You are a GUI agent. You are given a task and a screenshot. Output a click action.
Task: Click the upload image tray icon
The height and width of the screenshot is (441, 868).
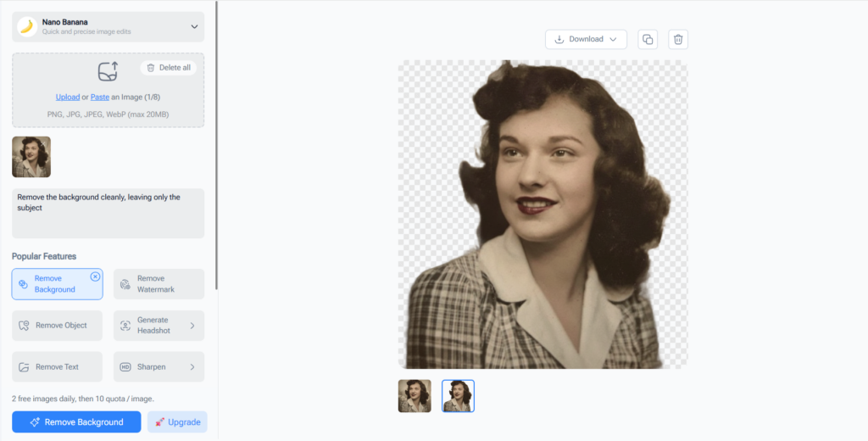click(108, 71)
